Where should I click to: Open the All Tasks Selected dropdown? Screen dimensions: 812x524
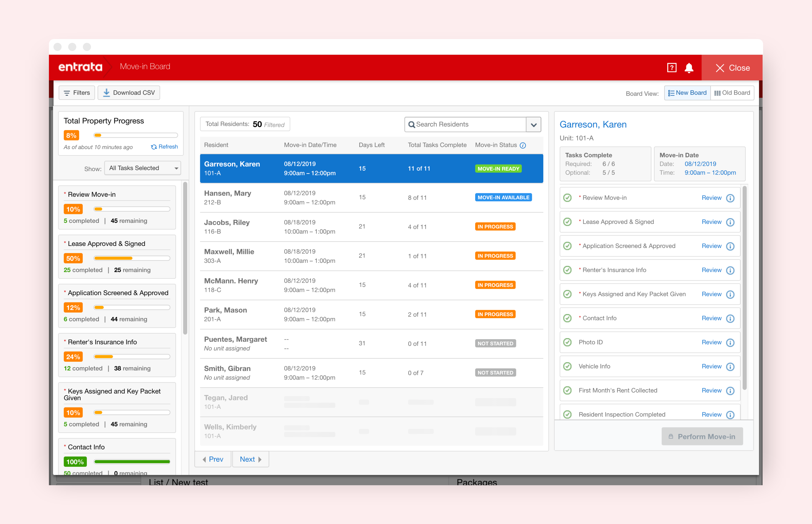[142, 168]
